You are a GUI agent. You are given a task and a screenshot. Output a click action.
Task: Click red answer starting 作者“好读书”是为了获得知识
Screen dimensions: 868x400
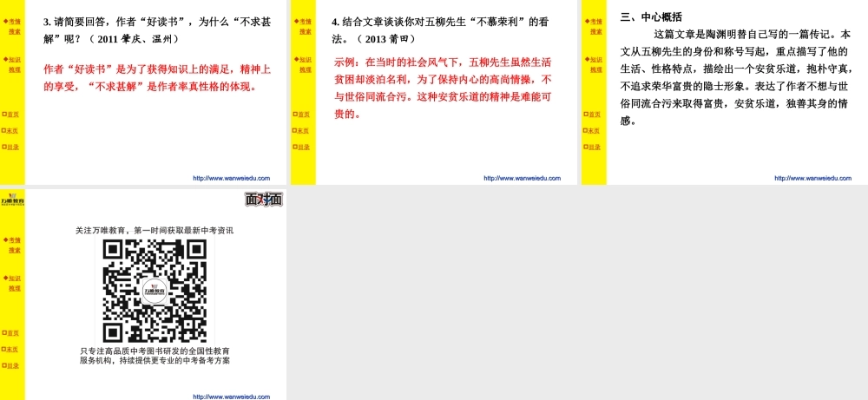click(157, 78)
